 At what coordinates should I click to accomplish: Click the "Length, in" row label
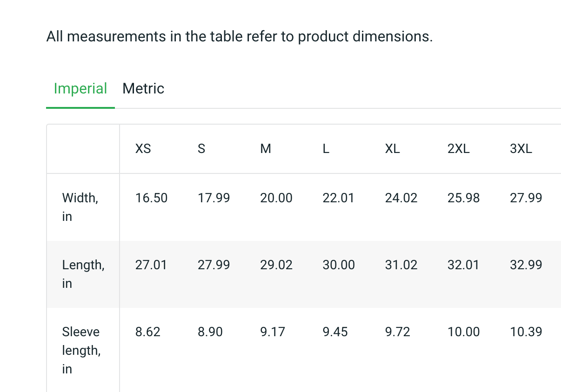point(83,274)
